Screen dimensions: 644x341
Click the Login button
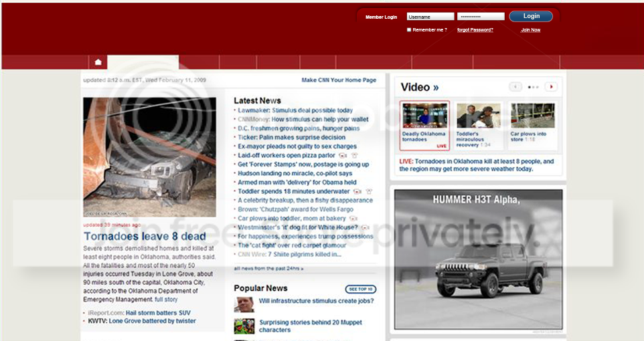531,16
